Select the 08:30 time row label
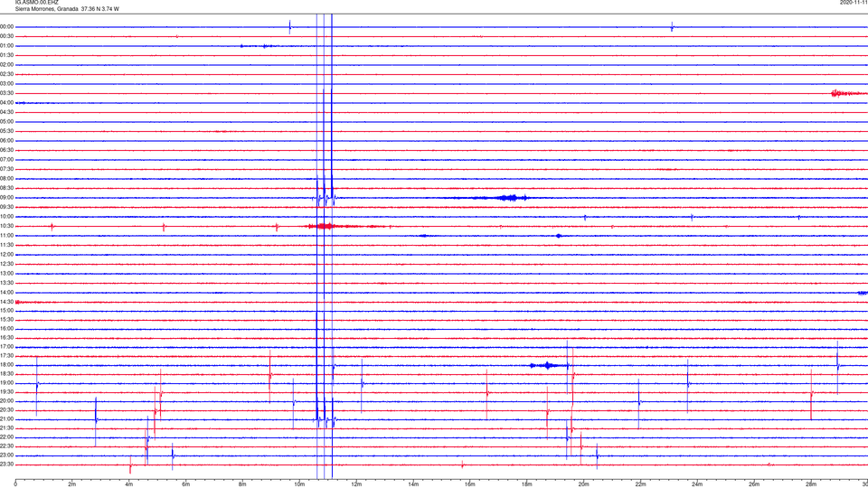Image resolution: width=868 pixels, height=488 pixels. tap(7, 188)
